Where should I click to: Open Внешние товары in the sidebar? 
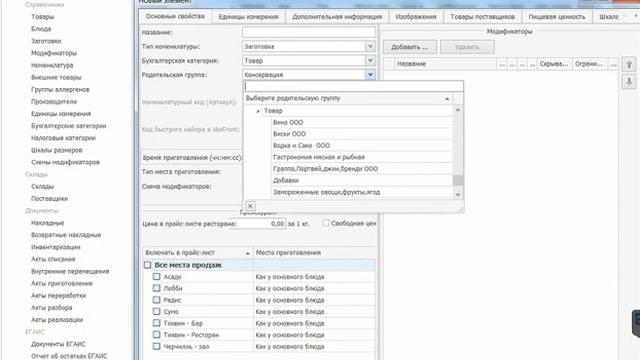coord(56,78)
